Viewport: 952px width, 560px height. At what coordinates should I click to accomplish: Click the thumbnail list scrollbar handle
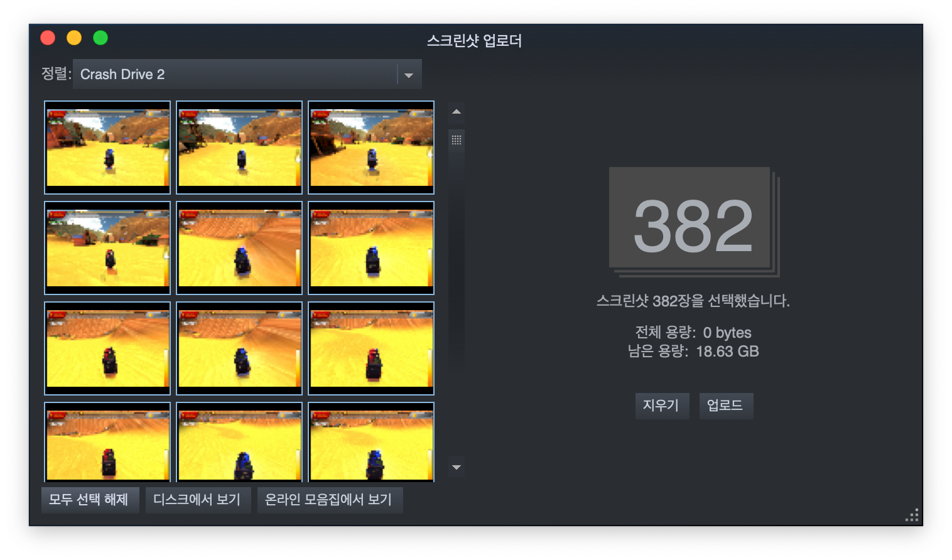pos(457,140)
